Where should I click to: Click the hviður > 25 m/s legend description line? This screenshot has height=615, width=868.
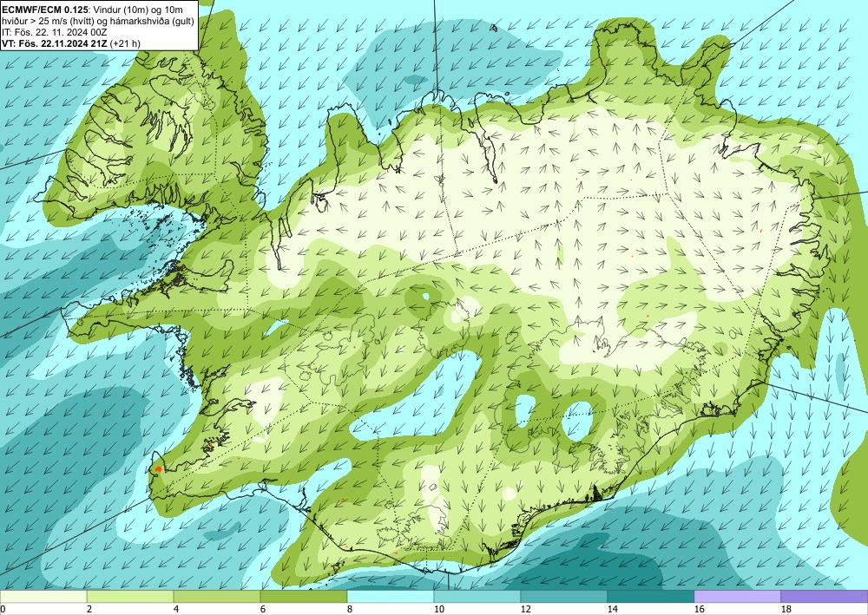[98, 21]
